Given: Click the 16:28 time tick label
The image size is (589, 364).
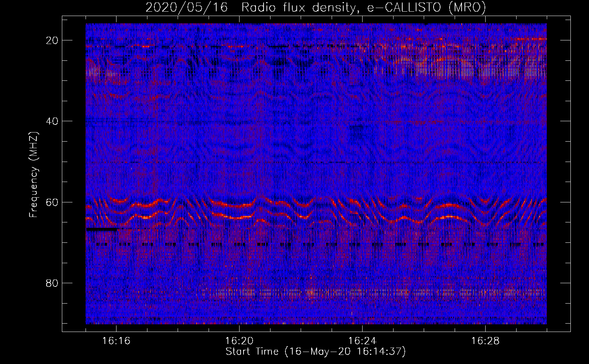Looking at the screenshot, I should [485, 341].
